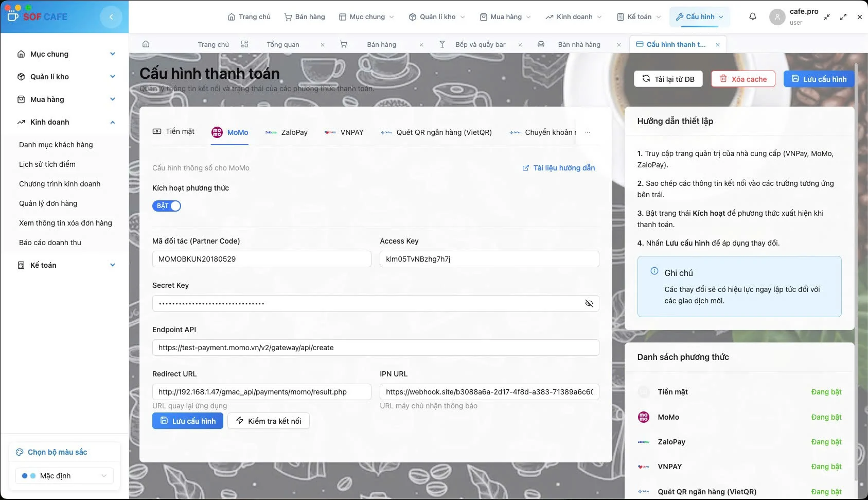Viewport: 868px width, 500px height.
Task: Open Báo cáo doanh thu in sidebar
Action: [50, 243]
